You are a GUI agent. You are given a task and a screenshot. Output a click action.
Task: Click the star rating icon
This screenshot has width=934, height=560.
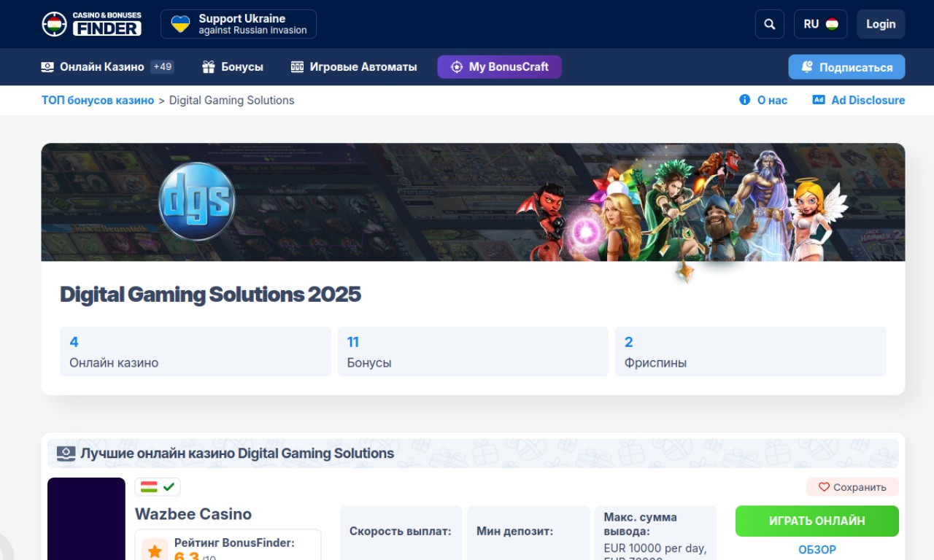click(x=155, y=551)
